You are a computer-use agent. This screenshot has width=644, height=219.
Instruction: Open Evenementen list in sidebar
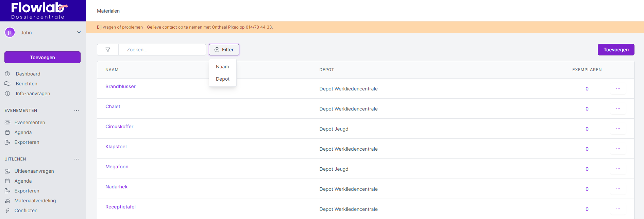pos(30,122)
